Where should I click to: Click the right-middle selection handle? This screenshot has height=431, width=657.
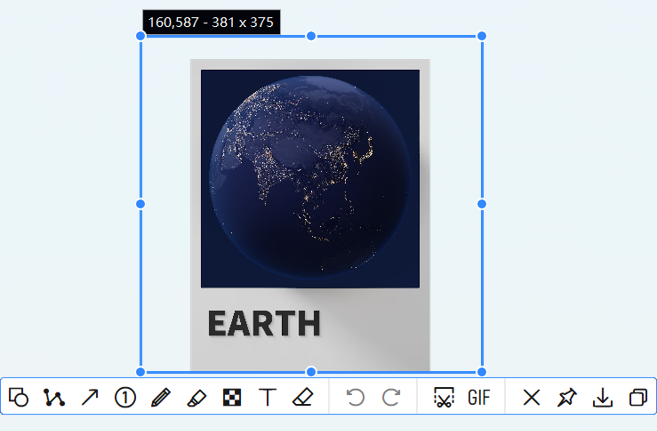pos(482,204)
